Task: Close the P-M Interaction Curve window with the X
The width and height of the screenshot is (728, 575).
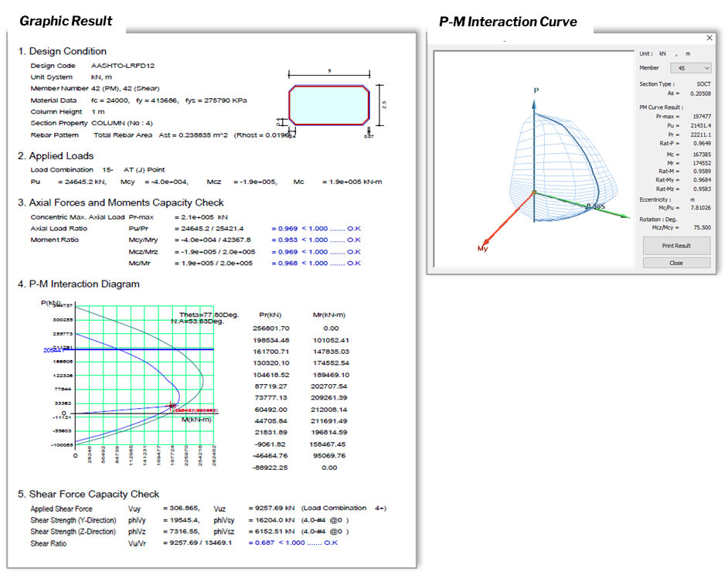Action: pyautogui.click(x=709, y=37)
